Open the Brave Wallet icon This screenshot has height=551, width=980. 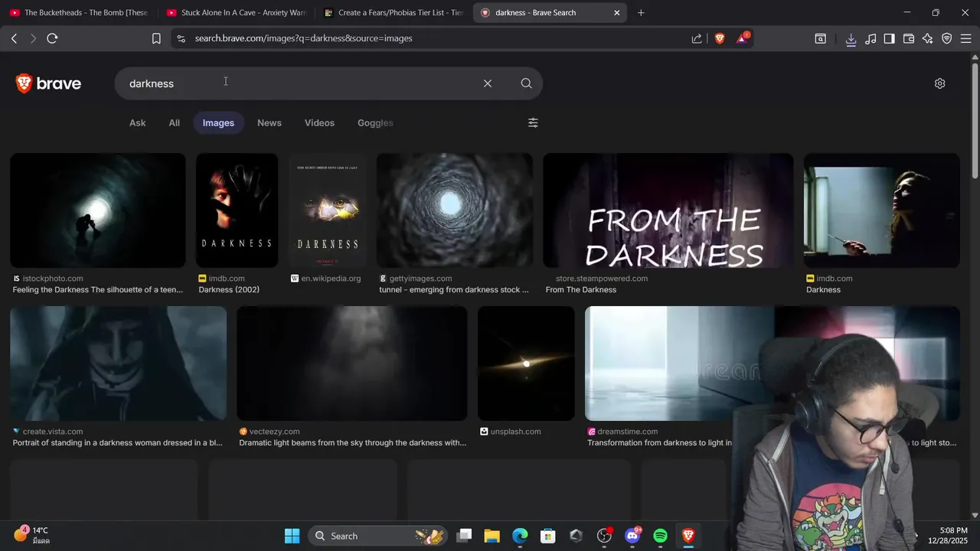click(x=909, y=38)
